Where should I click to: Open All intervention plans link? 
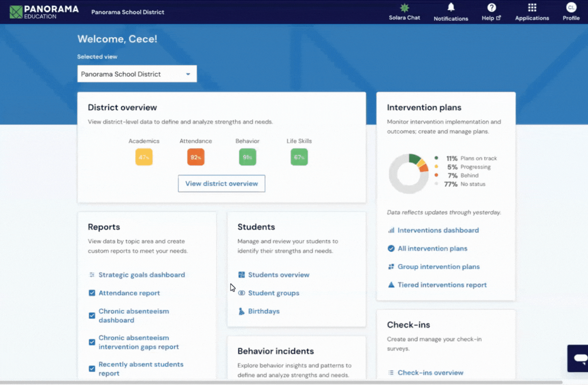(x=432, y=248)
